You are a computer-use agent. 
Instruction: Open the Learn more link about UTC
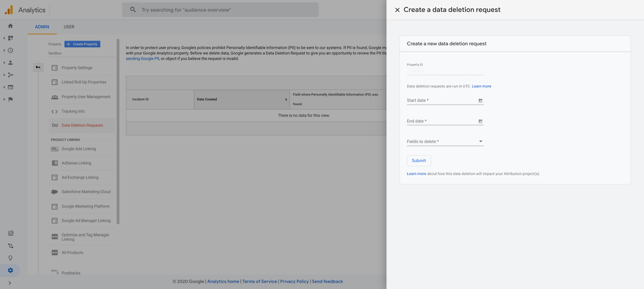tap(481, 86)
